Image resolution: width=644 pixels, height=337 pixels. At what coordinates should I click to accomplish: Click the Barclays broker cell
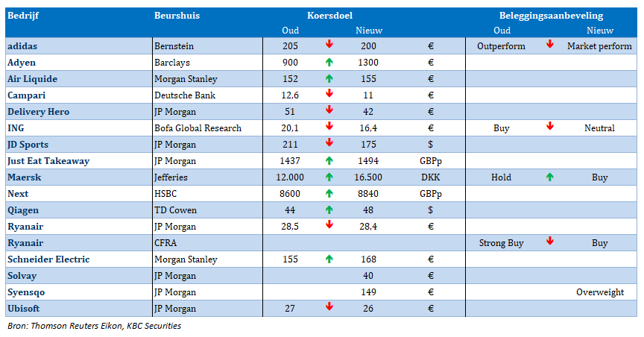click(x=207, y=63)
